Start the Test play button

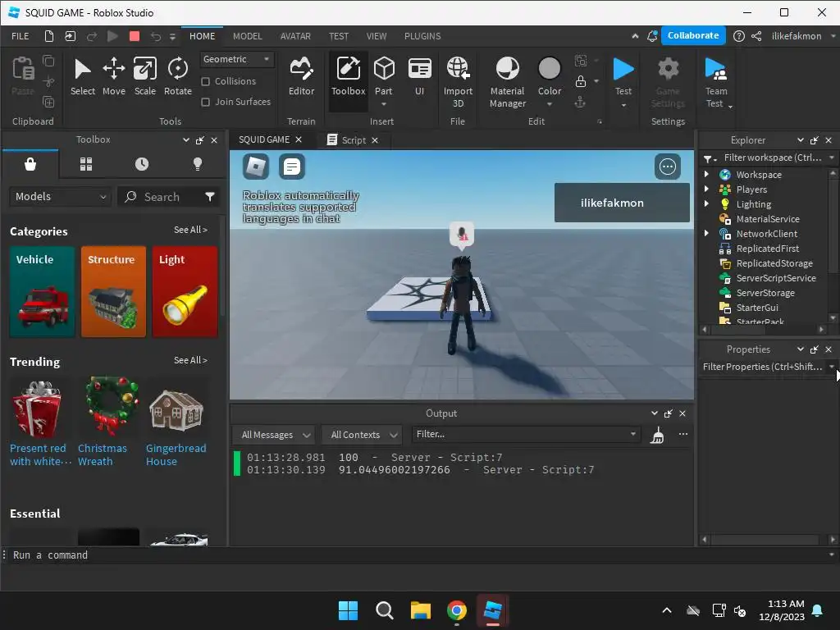(623, 69)
